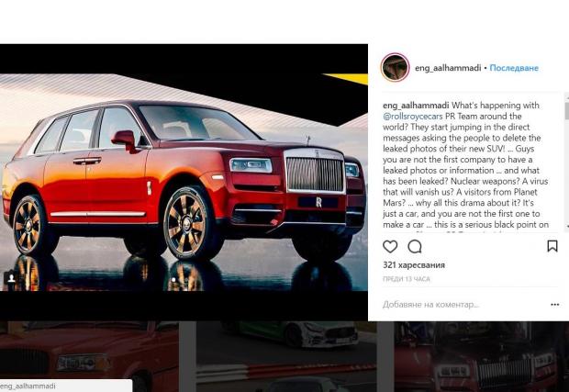The width and height of the screenshot is (569, 392).
Task: Click the Добавяне на коментар field
Action: [464, 305]
